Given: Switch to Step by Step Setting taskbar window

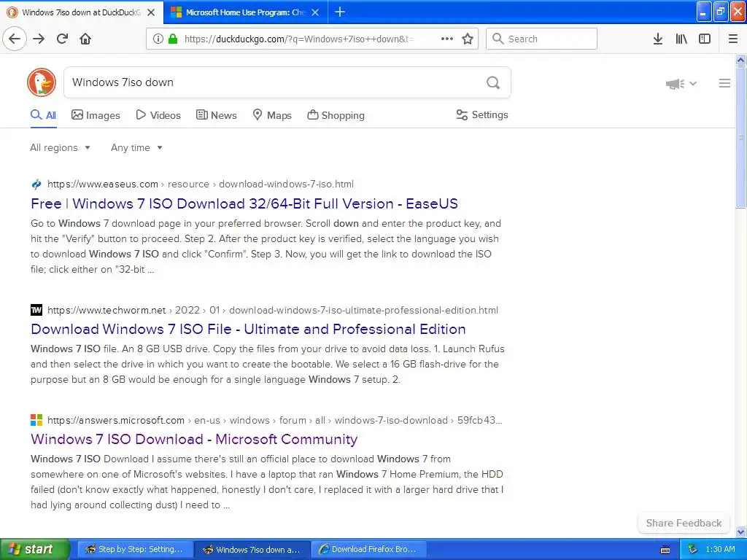Looking at the screenshot, I should 135,549.
